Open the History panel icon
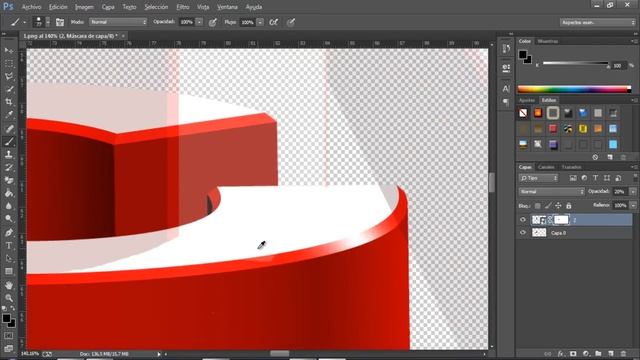Screen dimensions: 640x360 pyautogui.click(x=506, y=49)
